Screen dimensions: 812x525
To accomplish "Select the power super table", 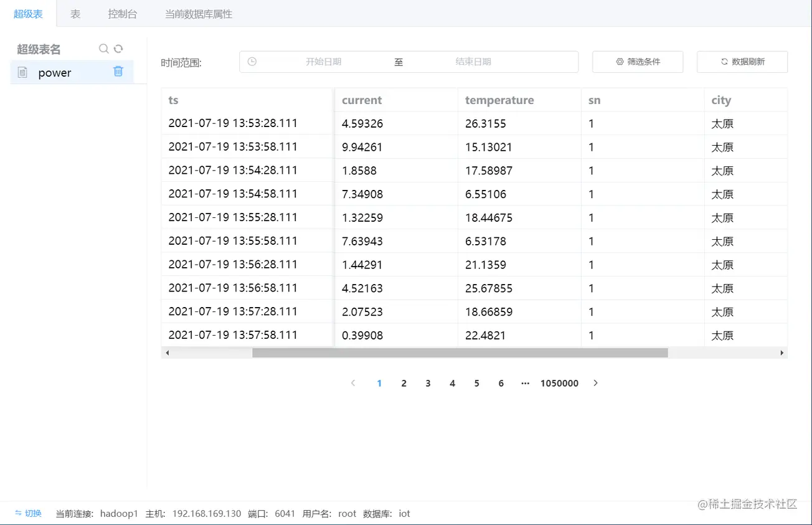I will [72, 72].
